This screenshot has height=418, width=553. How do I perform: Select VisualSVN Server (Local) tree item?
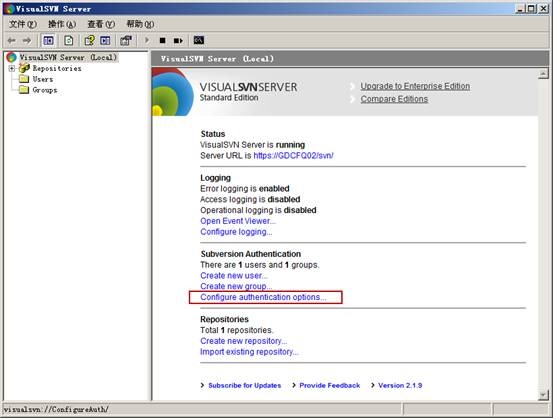pos(68,57)
